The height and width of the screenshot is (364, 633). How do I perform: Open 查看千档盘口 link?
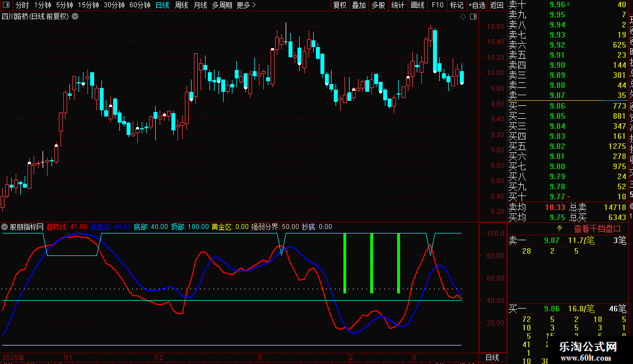(x=597, y=229)
